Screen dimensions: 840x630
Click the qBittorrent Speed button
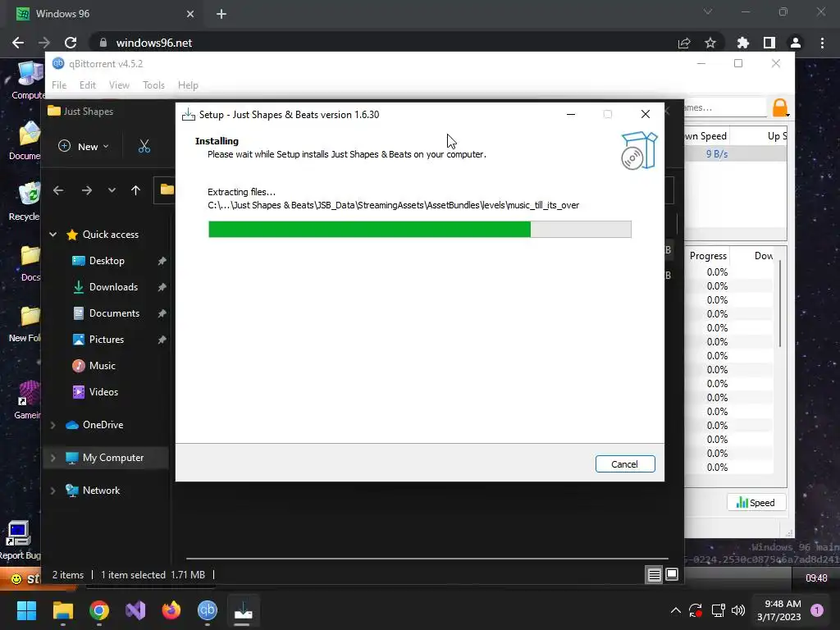(x=756, y=503)
